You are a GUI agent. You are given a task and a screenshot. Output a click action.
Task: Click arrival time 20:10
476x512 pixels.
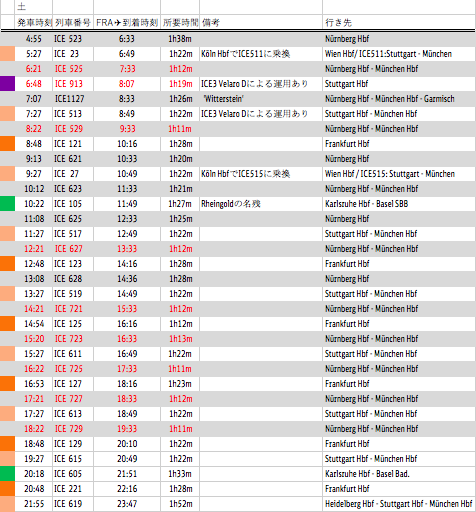(x=127, y=444)
